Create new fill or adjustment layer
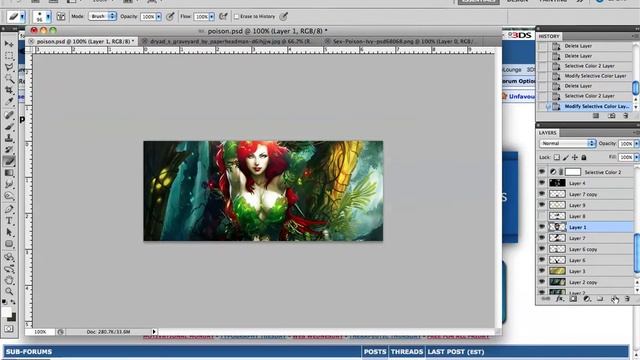640x360 pixels. [x=587, y=299]
